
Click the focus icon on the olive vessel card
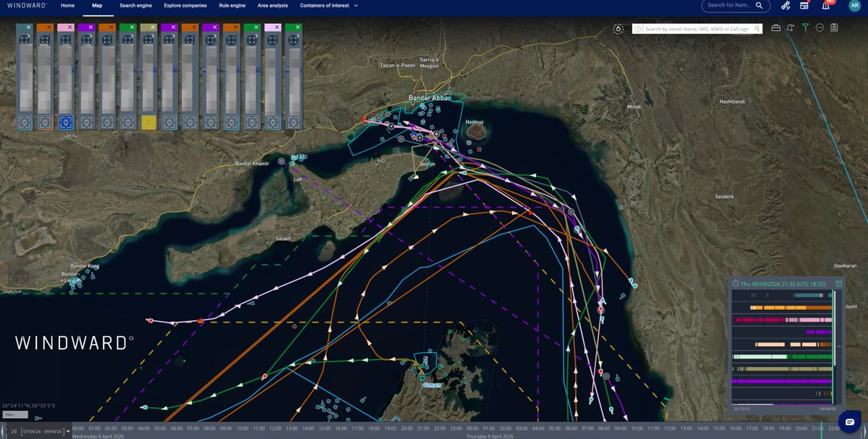pos(149,40)
